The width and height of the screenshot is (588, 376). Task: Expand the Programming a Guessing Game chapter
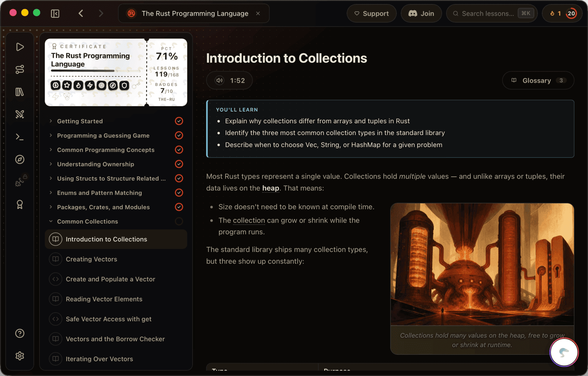[x=103, y=135]
